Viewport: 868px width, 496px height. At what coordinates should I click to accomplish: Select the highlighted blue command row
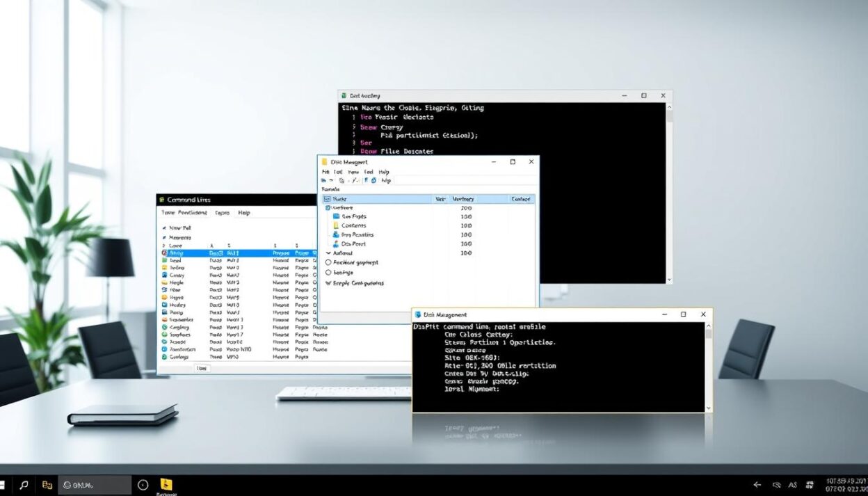[x=229, y=253]
